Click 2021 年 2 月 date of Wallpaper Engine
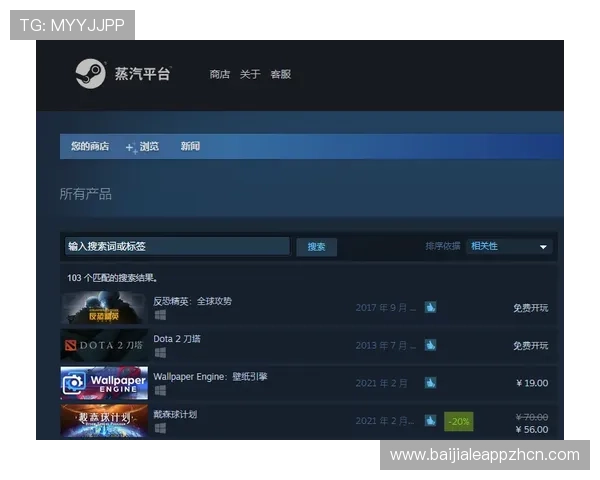Screen dimensions: 600x480 [382, 383]
